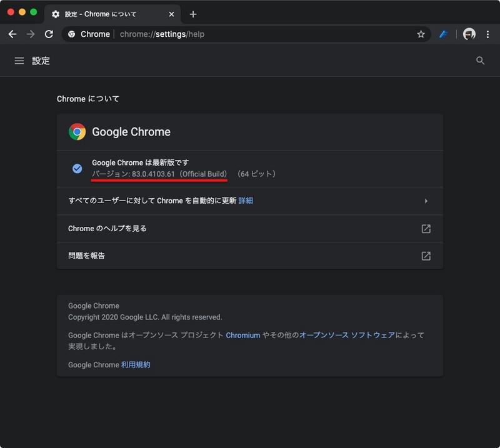
Task: Click the 設定 page title
Action: point(41,61)
